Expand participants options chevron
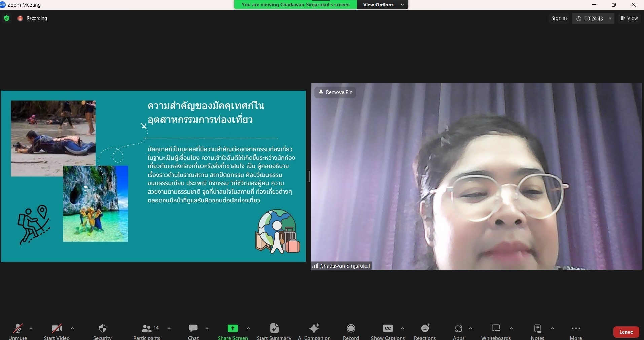 pyautogui.click(x=169, y=328)
